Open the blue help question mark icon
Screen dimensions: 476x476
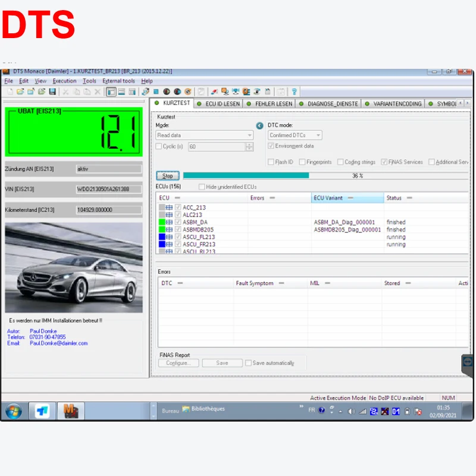coord(294,92)
